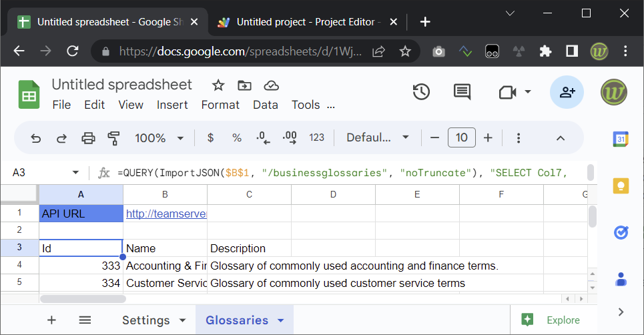
Task: Open browser extensions puzzle icon
Action: (x=545, y=51)
